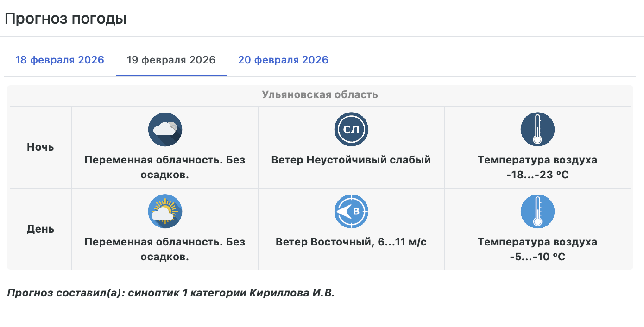Image resolution: width=644 pixels, height=327 pixels.
Task: Click the Ветер Восточный, 6...11 м/с text
Action: 351,242
